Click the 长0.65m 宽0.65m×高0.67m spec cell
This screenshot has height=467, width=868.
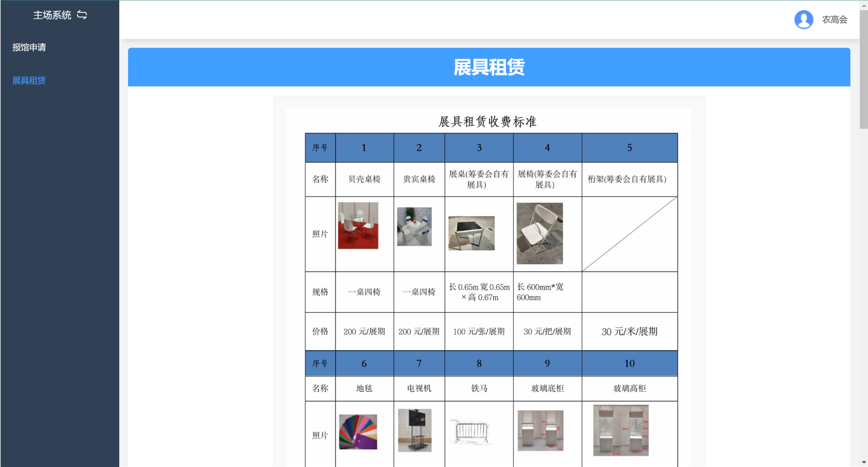click(x=479, y=292)
